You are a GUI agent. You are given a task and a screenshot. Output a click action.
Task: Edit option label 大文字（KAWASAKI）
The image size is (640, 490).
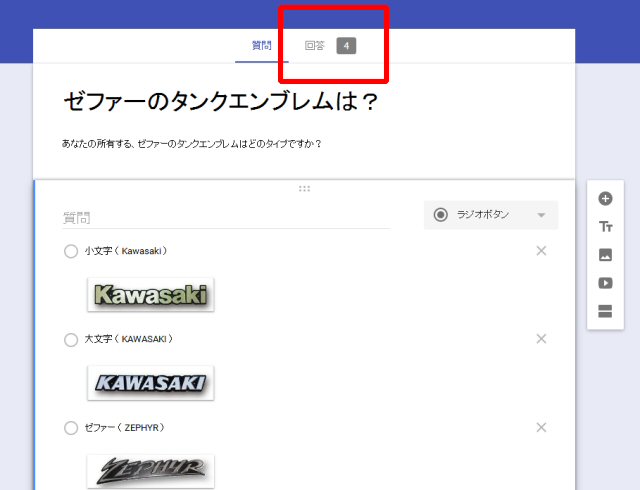tap(129, 339)
